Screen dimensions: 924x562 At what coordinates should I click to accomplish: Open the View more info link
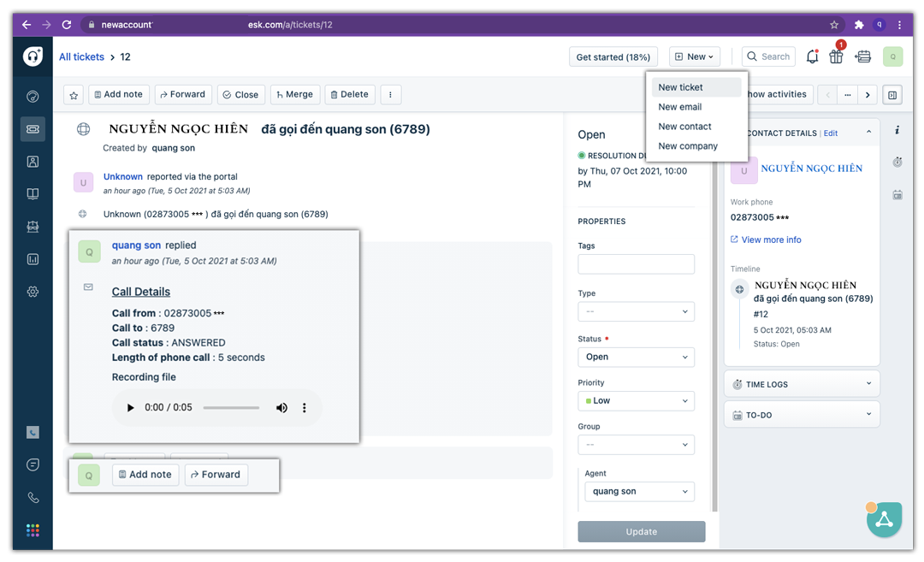pos(771,240)
